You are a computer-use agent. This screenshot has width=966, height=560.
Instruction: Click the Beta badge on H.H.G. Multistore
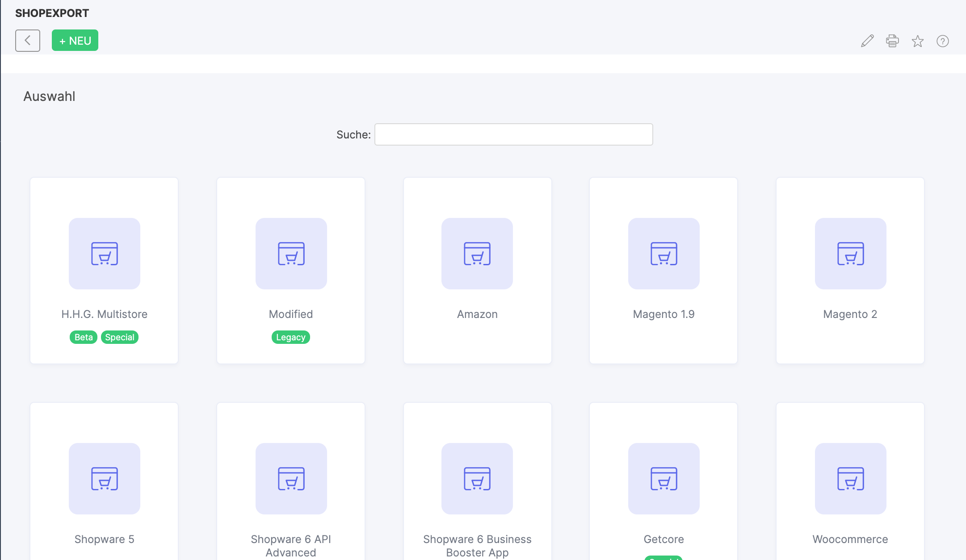click(x=83, y=337)
